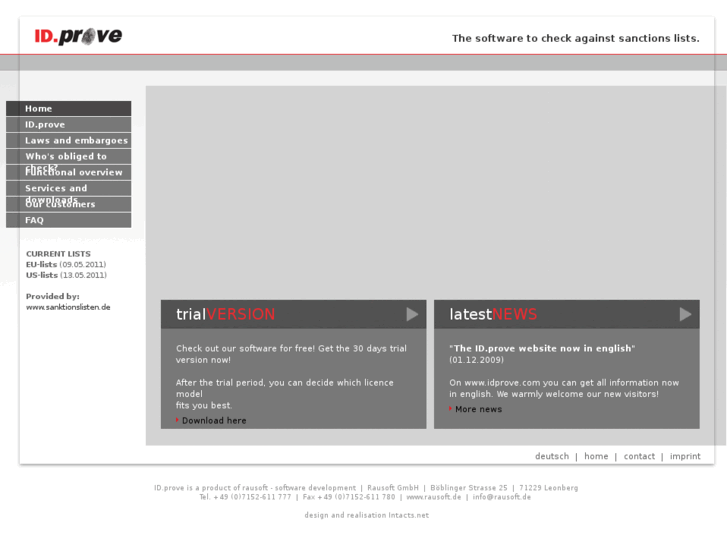The image size is (727, 545).
Task: Open Who's obliged to check? page
Action: (69, 156)
